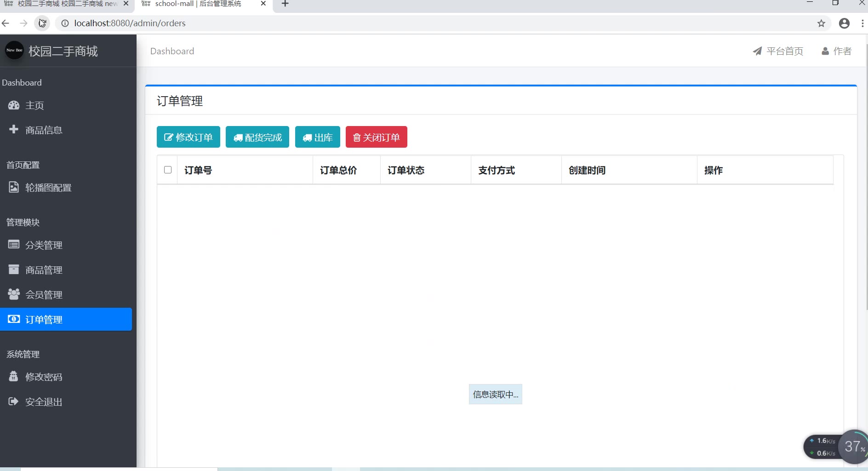868x471 pixels.
Task: Click the dashboard palette icon beside 主页
Action: (14, 105)
